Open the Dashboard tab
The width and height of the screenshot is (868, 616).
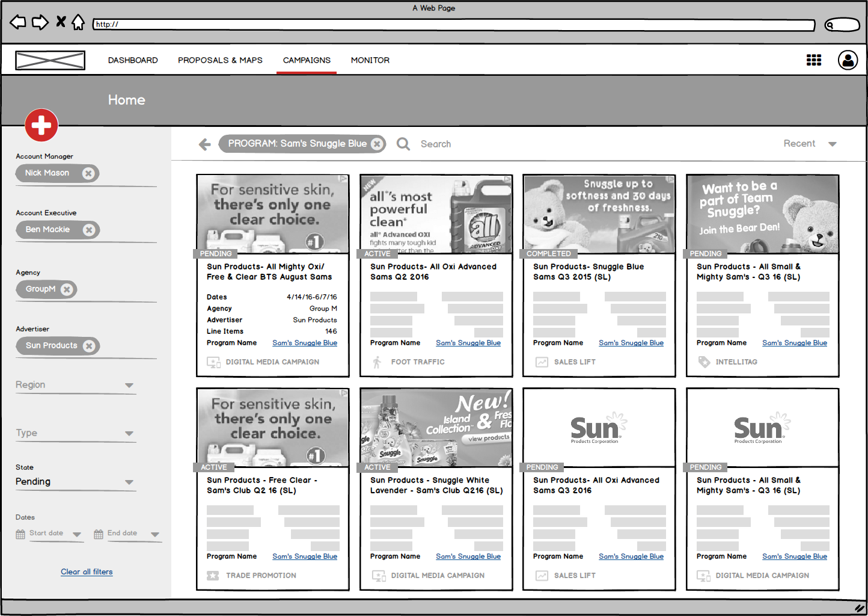[133, 60]
